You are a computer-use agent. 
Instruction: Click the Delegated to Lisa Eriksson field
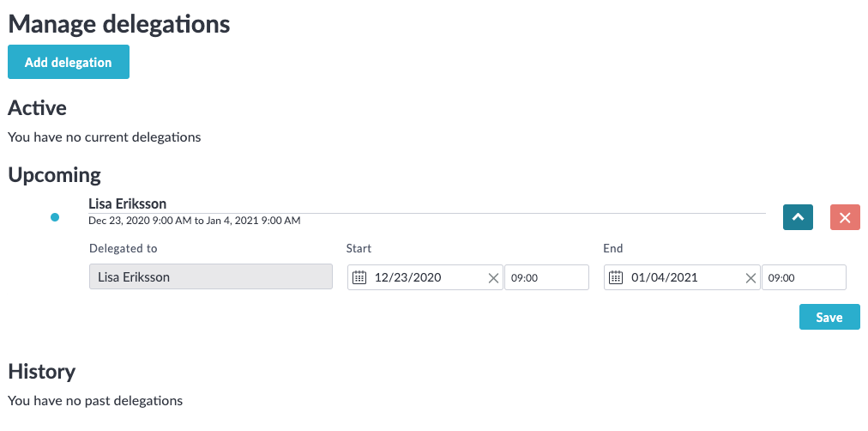211,277
